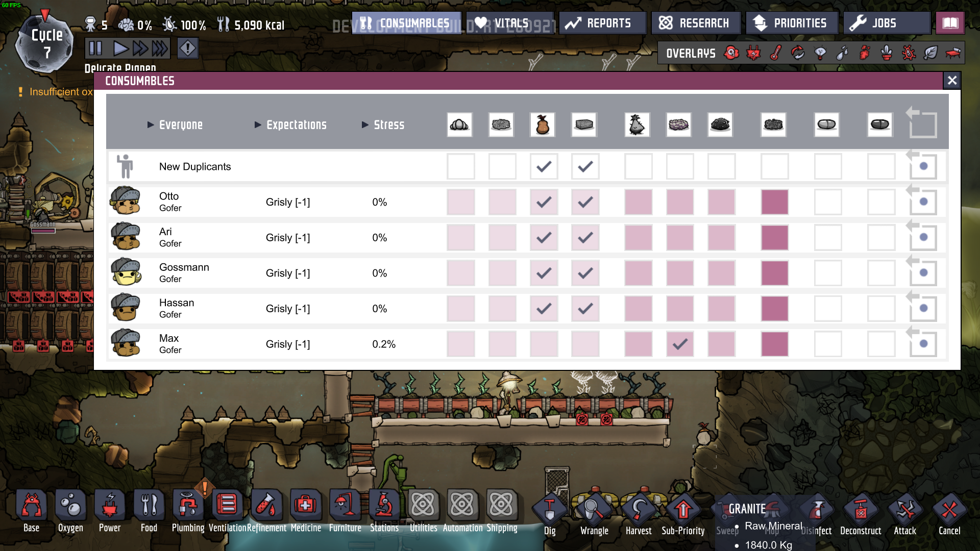Select the Deconstruct tool
Screen dimensions: 980x551
tap(861, 510)
